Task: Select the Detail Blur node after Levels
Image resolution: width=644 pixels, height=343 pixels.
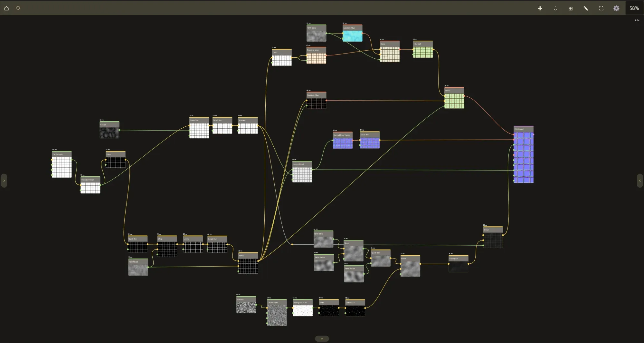Action: coord(217,244)
